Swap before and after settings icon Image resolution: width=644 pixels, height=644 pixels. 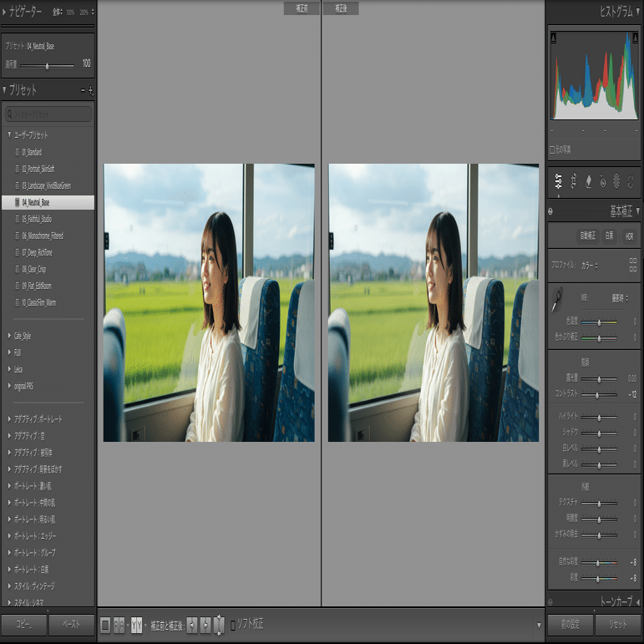[x=220, y=625]
